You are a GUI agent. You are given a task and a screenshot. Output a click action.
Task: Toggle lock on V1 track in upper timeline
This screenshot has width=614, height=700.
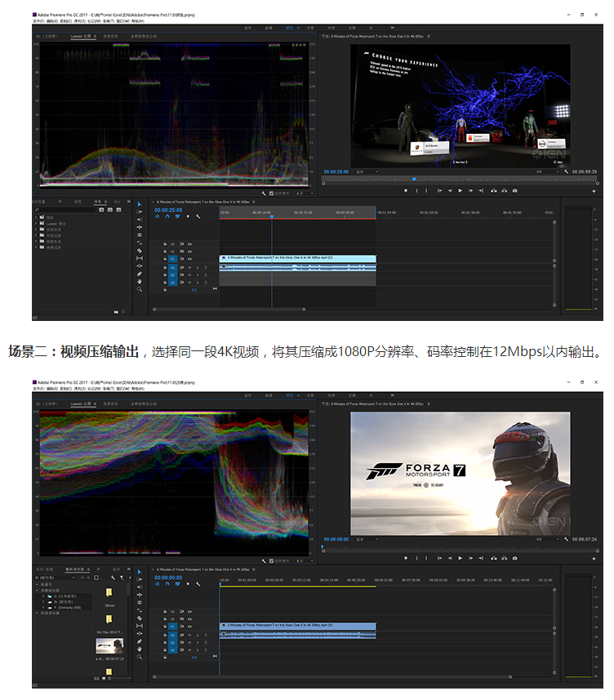[x=165, y=259]
